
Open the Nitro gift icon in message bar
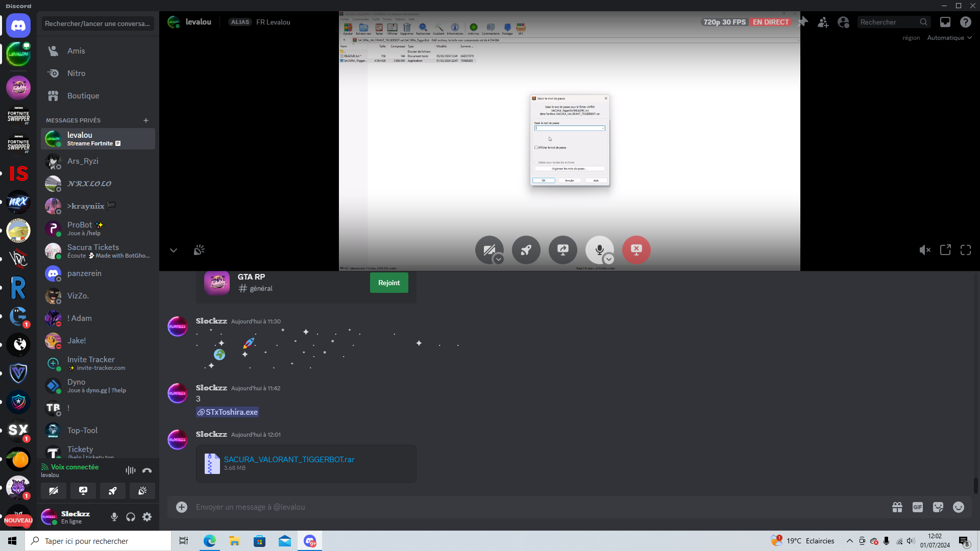897,507
